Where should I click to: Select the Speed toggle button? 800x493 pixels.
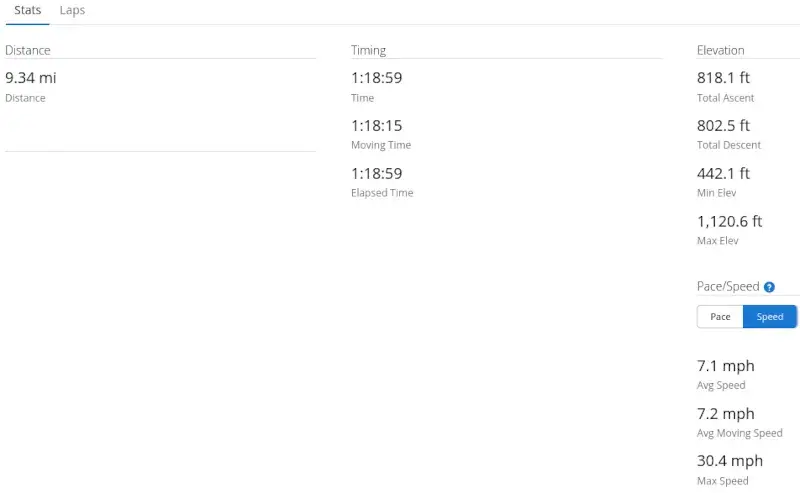[770, 317]
